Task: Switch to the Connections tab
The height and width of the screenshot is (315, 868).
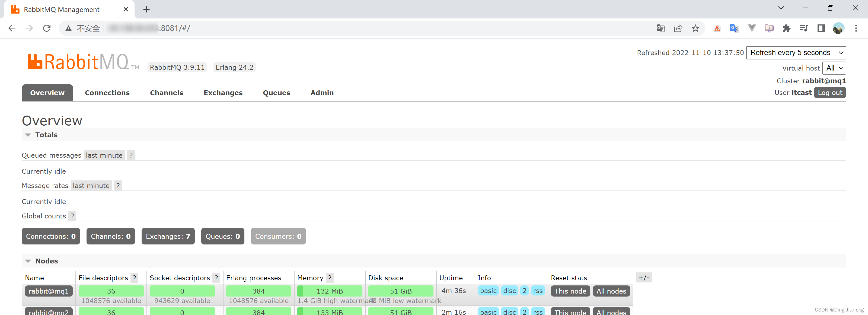Action: (107, 93)
